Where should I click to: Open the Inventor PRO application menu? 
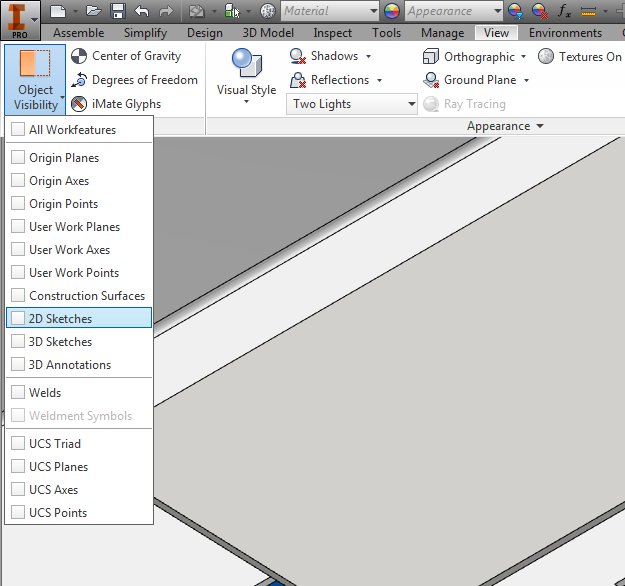(x=20, y=20)
